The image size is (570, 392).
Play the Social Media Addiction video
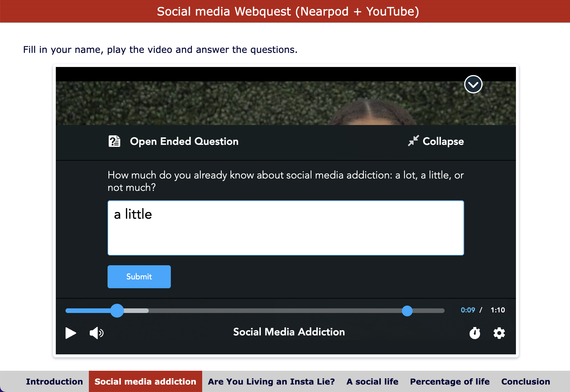(x=71, y=333)
